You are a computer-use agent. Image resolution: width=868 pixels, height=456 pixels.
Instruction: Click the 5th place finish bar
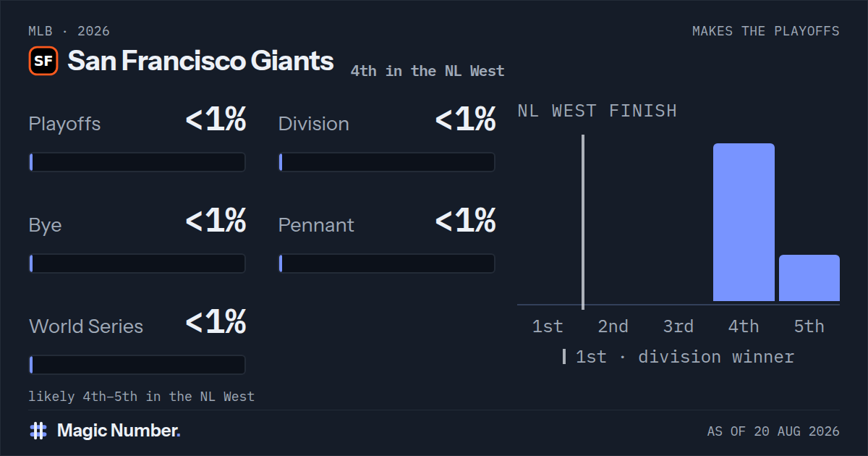(809, 278)
